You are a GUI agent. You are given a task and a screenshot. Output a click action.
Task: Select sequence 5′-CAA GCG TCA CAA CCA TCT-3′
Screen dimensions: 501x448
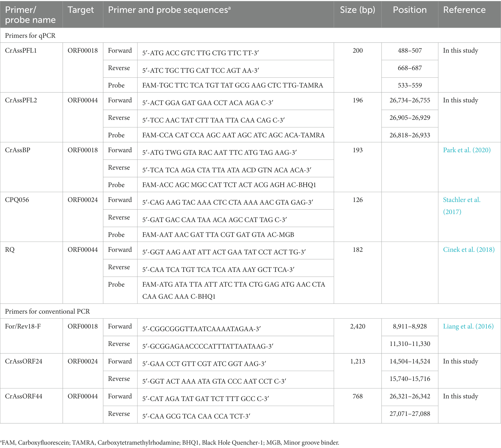196,416
